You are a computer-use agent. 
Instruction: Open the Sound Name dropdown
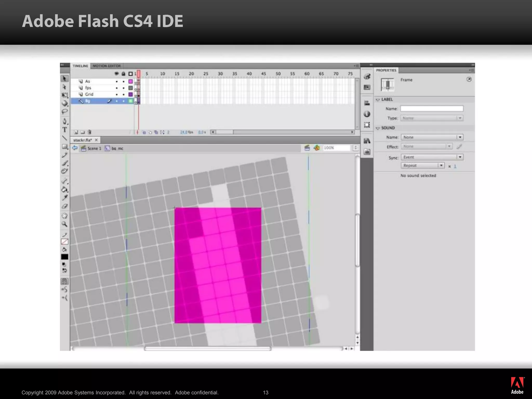(x=432, y=137)
